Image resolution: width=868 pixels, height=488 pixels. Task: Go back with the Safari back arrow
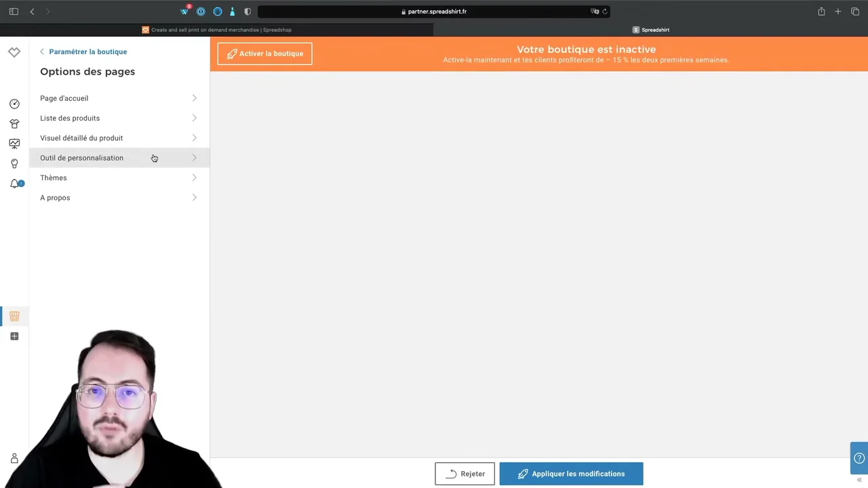32,12
